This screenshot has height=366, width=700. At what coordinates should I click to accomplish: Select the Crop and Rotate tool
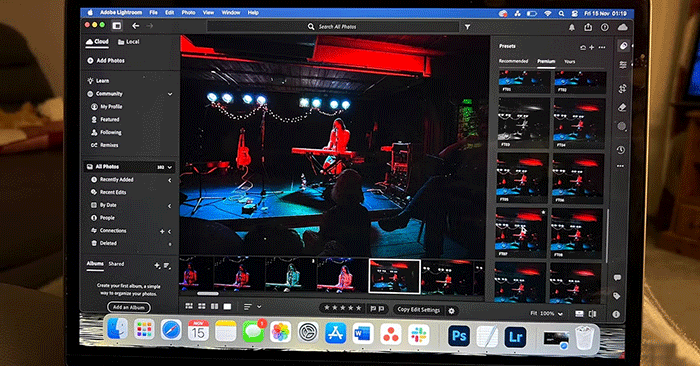622,88
